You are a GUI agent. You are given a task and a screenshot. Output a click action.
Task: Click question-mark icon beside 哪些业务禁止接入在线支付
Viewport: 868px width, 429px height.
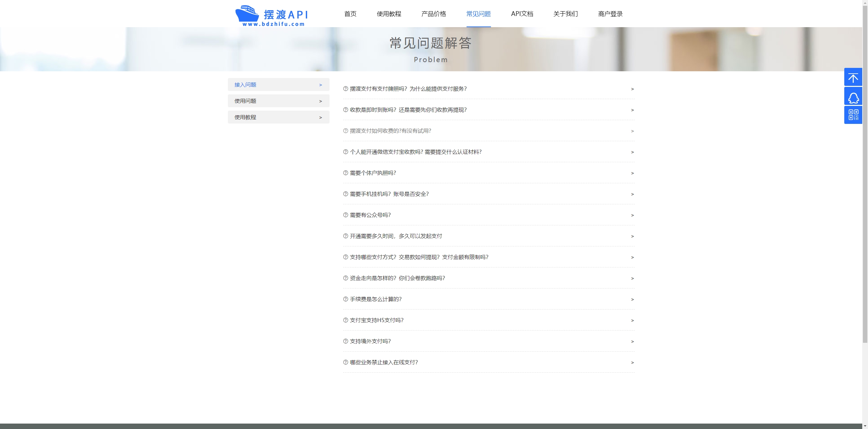tap(346, 362)
